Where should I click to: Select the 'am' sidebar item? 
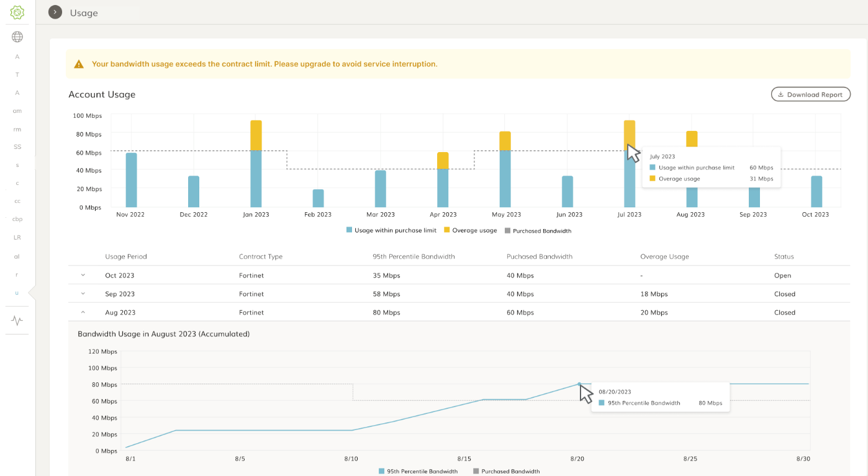[x=17, y=111]
